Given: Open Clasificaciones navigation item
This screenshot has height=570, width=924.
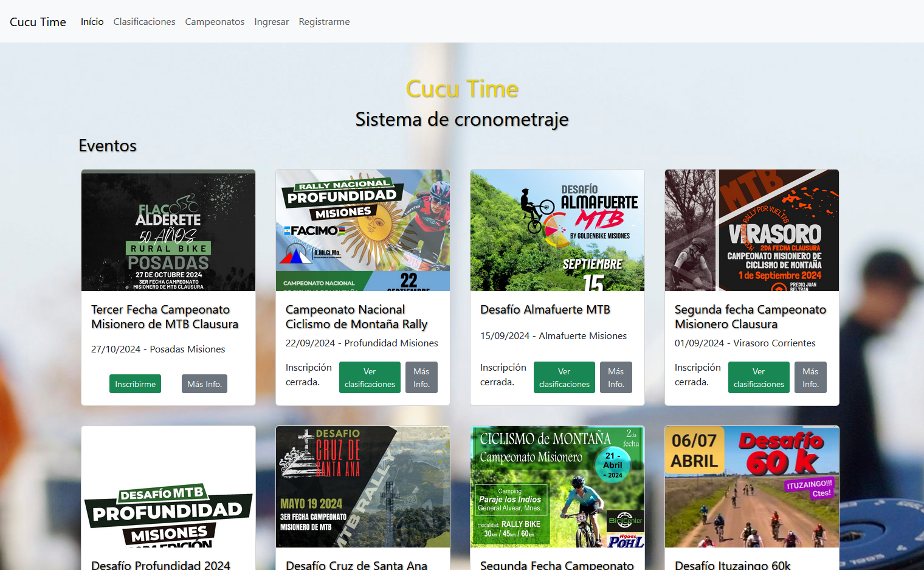Looking at the screenshot, I should click(144, 22).
